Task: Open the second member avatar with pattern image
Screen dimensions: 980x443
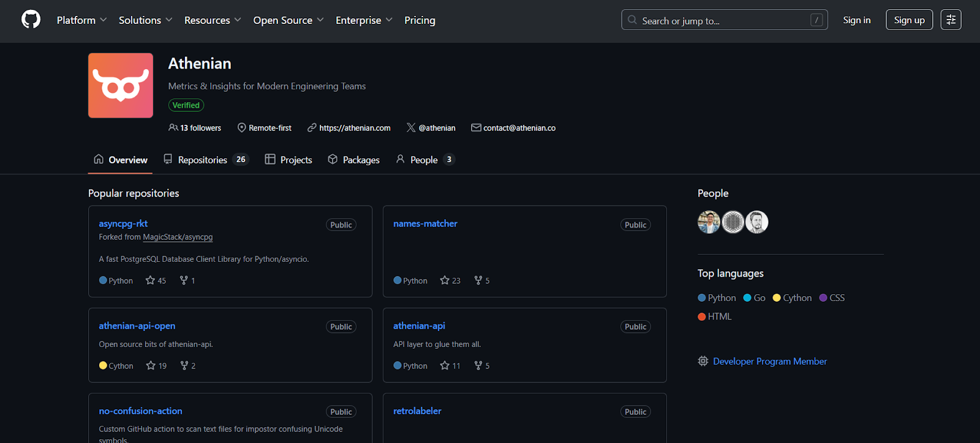Action: pyautogui.click(x=733, y=222)
